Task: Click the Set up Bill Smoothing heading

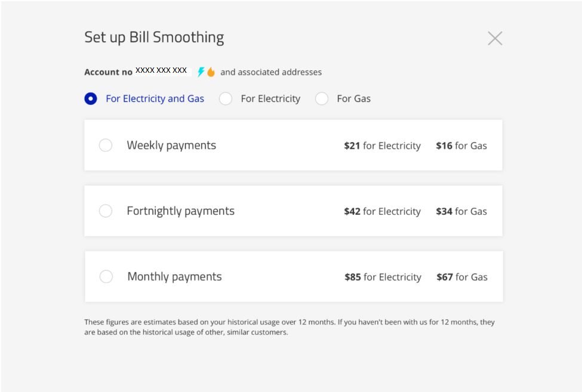Action: (154, 37)
